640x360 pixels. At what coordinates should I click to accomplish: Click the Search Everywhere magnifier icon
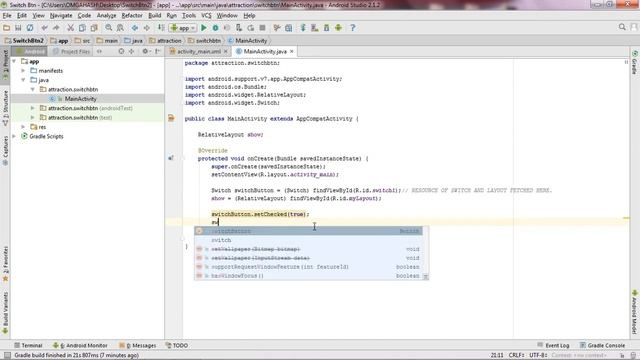[x=622, y=27]
